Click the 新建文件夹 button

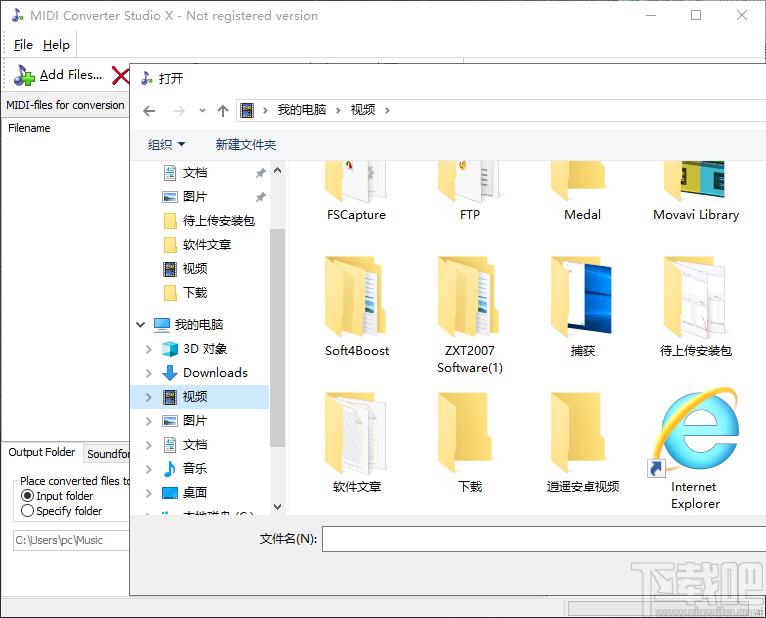click(x=246, y=145)
